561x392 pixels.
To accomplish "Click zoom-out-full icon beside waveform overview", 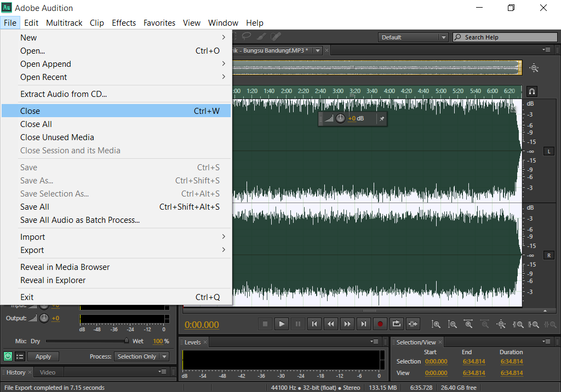I will (534, 68).
